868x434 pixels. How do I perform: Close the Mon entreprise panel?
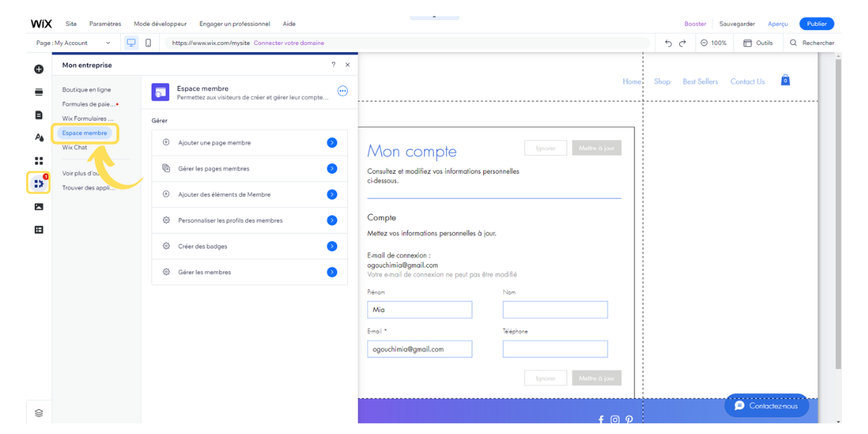[347, 64]
